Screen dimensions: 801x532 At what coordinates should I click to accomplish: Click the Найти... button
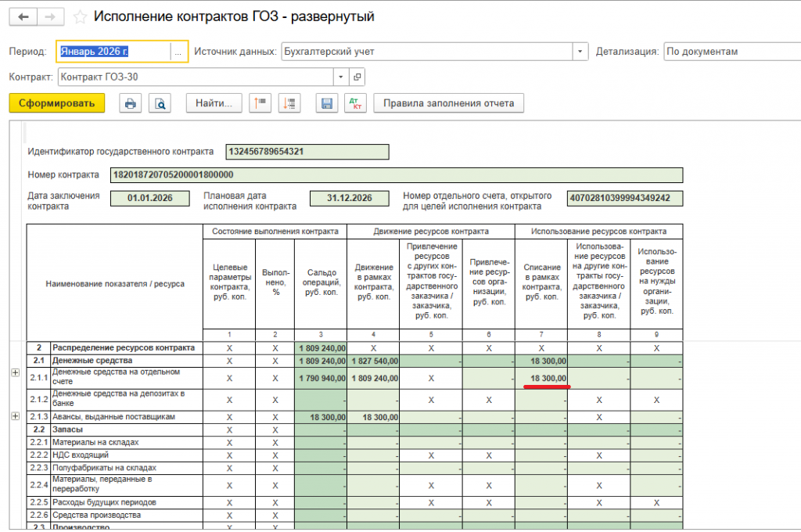point(214,103)
